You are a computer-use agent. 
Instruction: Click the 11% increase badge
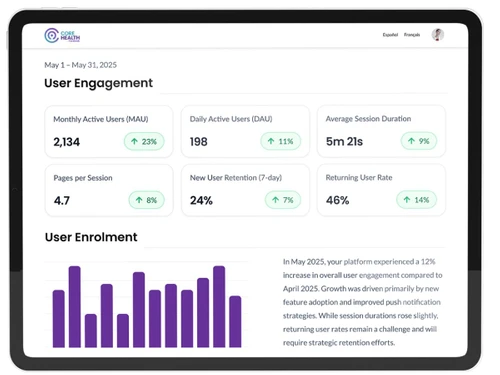point(280,141)
